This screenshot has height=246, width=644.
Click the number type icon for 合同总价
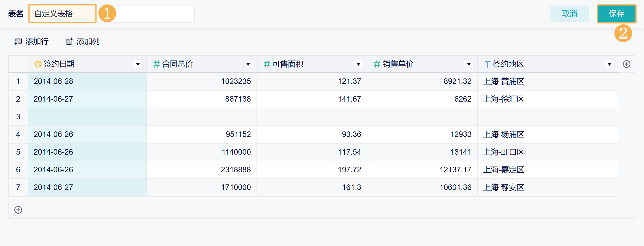click(156, 64)
